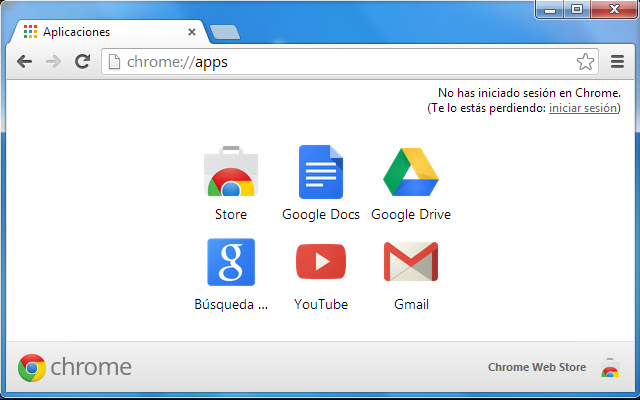Go back with the back arrow
This screenshot has height=400, width=640.
point(24,62)
